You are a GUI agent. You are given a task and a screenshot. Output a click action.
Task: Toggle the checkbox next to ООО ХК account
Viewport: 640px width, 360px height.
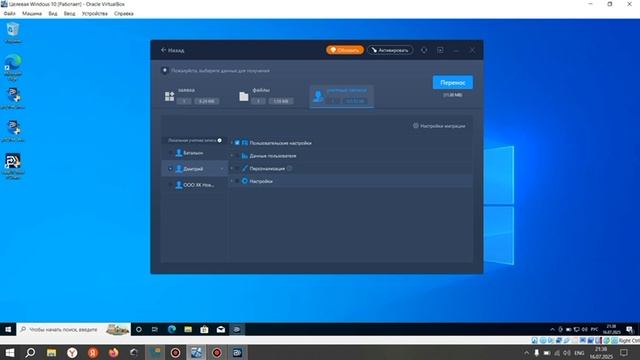pos(170,185)
